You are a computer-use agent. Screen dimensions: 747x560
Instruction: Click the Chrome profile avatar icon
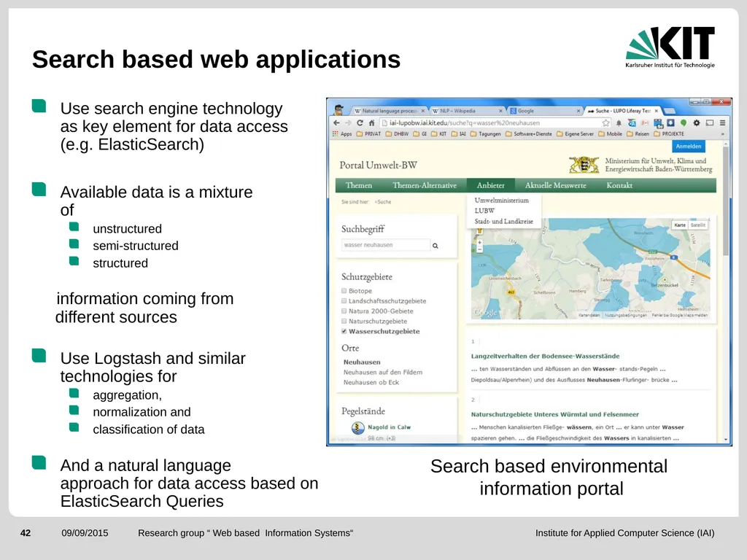pos(338,109)
